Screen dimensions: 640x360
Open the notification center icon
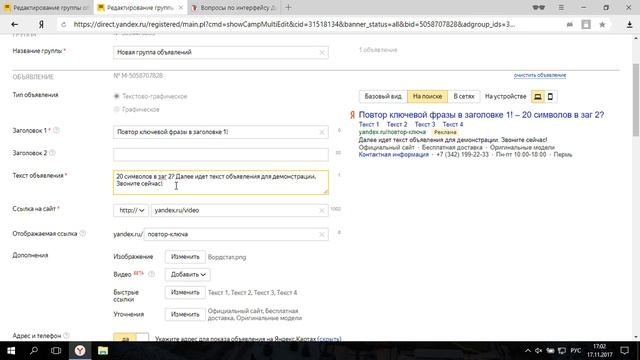click(625, 351)
